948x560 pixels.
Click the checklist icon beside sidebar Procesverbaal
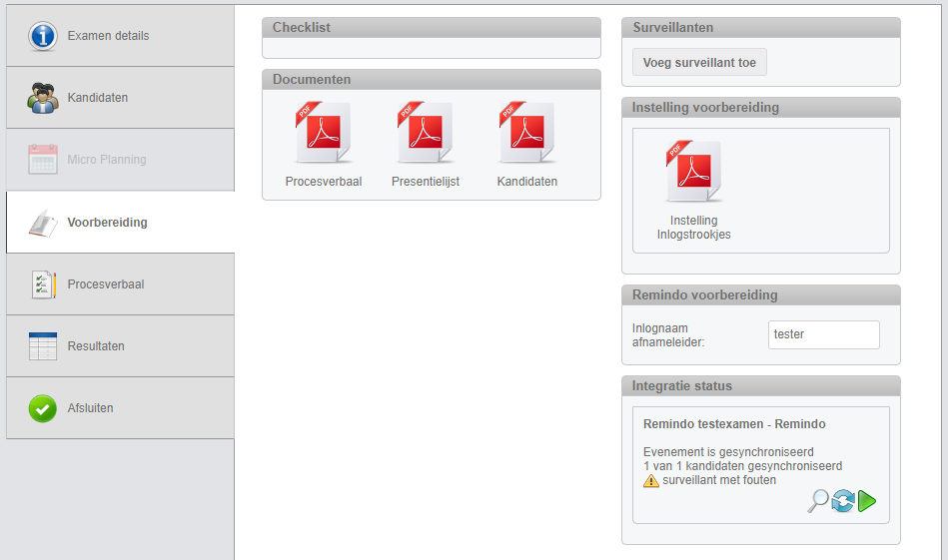[43, 284]
